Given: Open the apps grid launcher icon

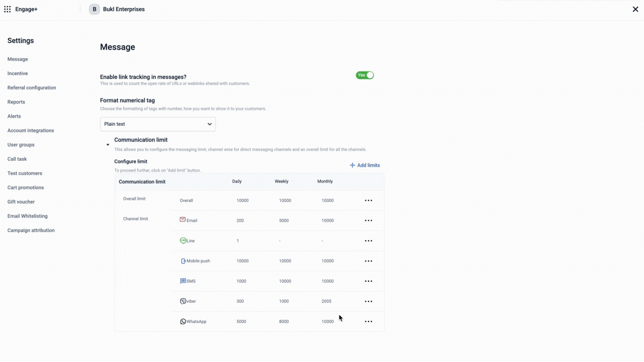Looking at the screenshot, I should [x=7, y=9].
